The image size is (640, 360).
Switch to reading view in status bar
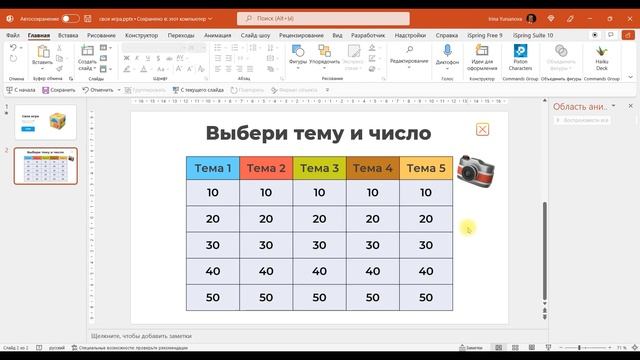[x=532, y=347]
